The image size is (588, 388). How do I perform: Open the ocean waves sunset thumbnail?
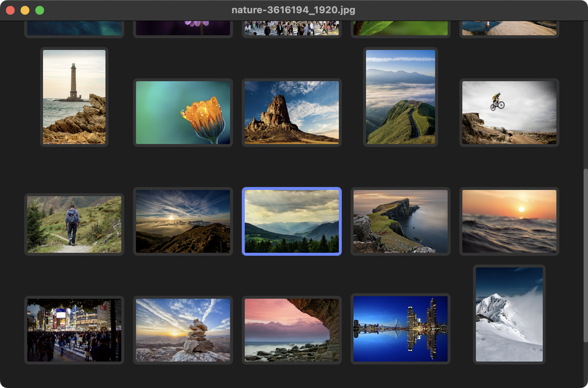(509, 221)
